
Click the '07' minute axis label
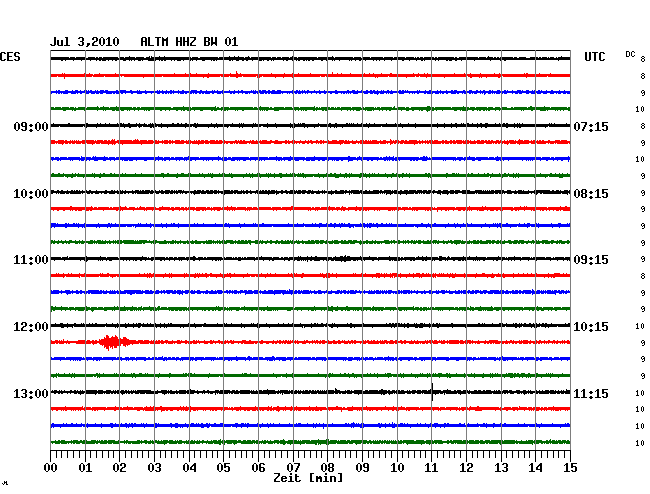(x=293, y=467)
